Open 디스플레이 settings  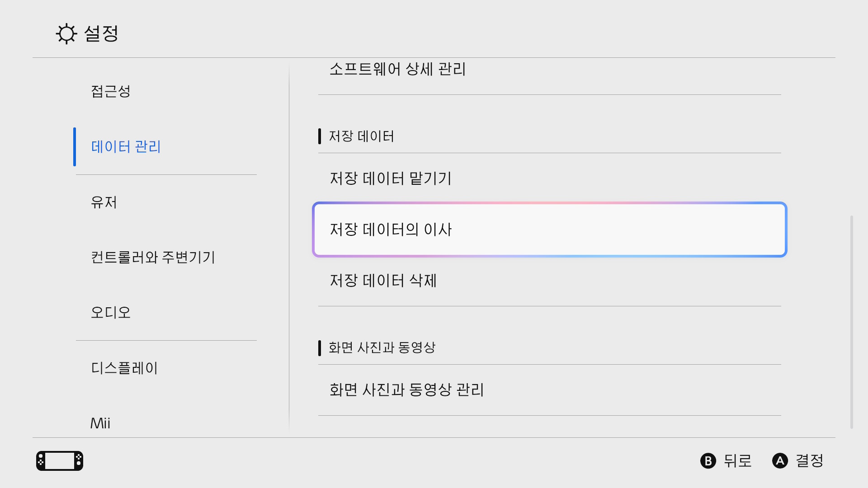tap(123, 368)
